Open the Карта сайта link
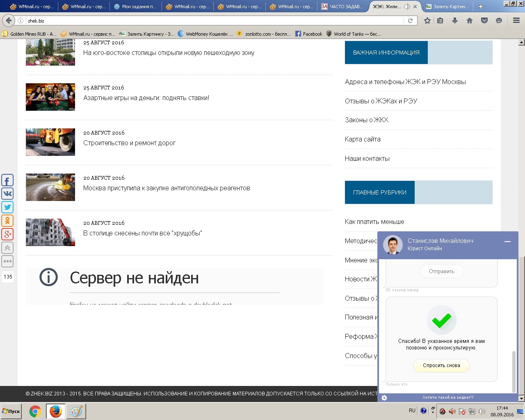The image size is (525, 420). tap(363, 139)
